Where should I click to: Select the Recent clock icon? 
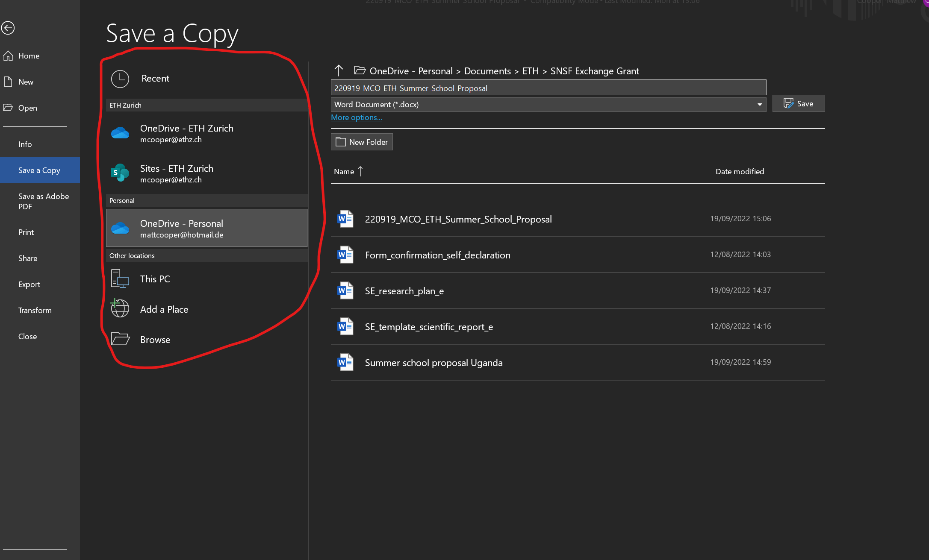click(x=120, y=79)
